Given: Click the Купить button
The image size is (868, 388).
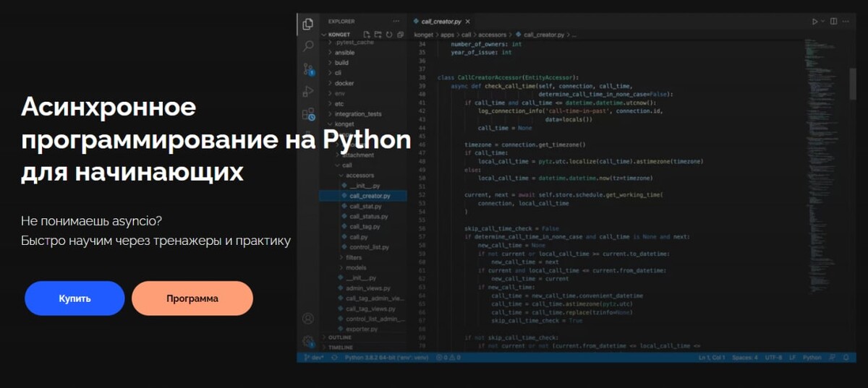Looking at the screenshot, I should (x=75, y=298).
